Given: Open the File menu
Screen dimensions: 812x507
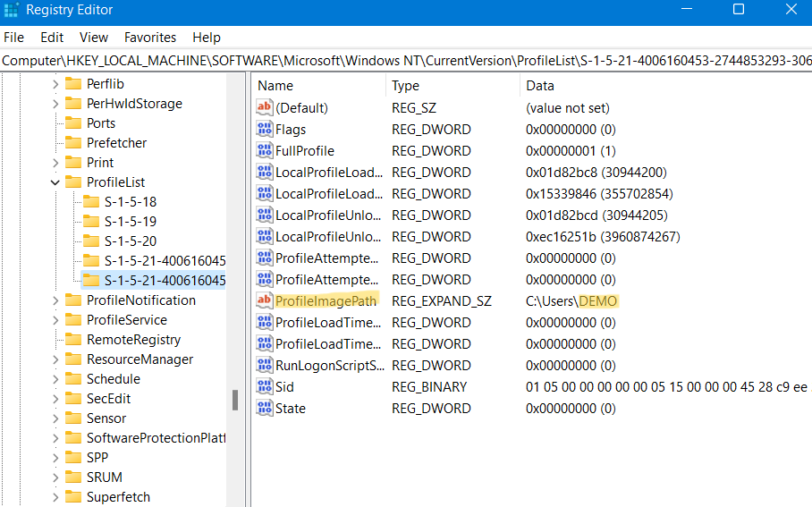Looking at the screenshot, I should tap(13, 38).
